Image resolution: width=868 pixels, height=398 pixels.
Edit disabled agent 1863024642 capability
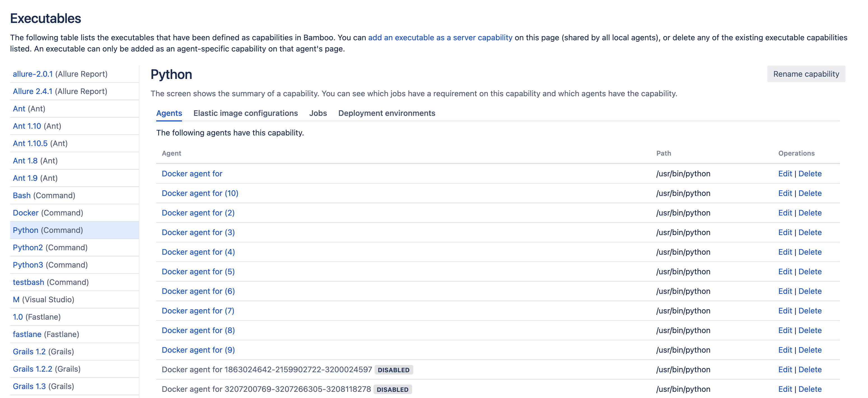(x=785, y=370)
